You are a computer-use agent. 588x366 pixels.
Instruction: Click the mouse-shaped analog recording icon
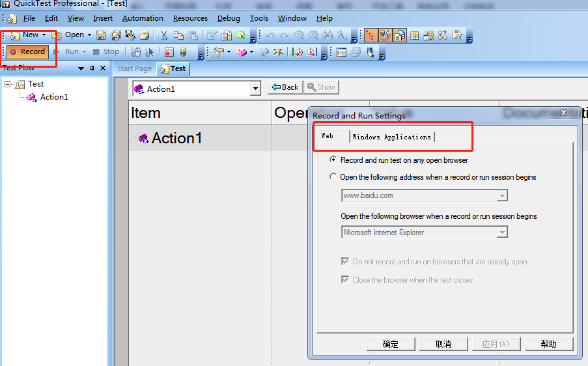135,52
